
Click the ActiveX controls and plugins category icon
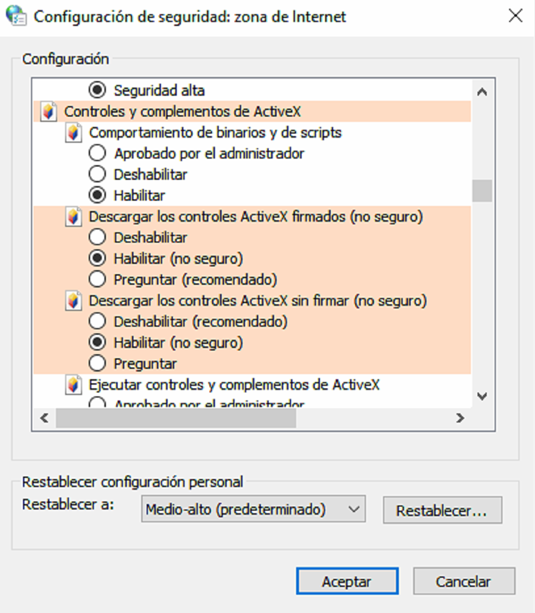[x=48, y=112]
